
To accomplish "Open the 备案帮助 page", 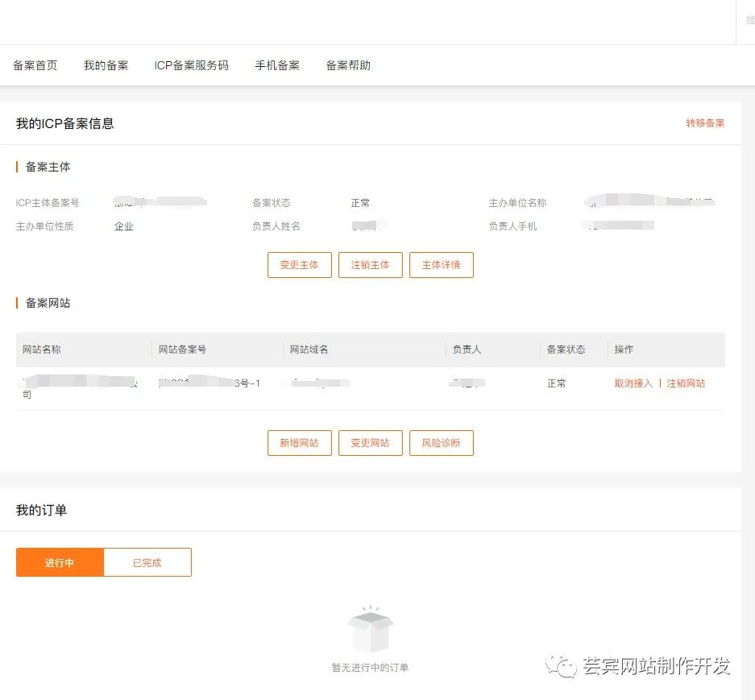I will tap(346, 65).
